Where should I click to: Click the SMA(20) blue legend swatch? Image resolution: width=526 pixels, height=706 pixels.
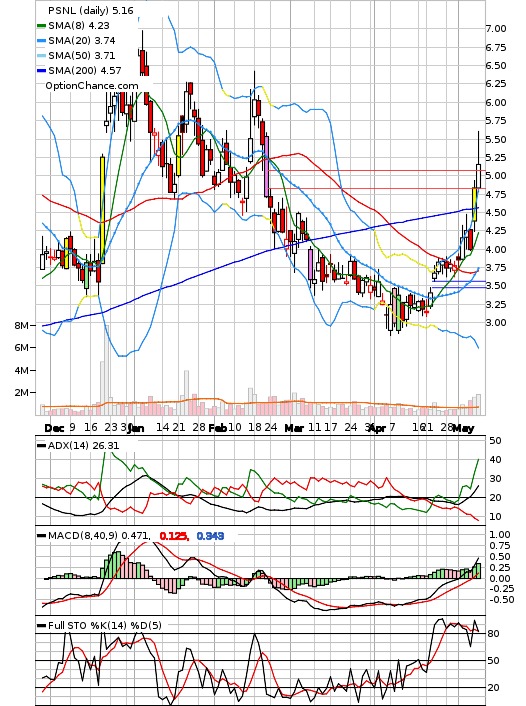41,41
